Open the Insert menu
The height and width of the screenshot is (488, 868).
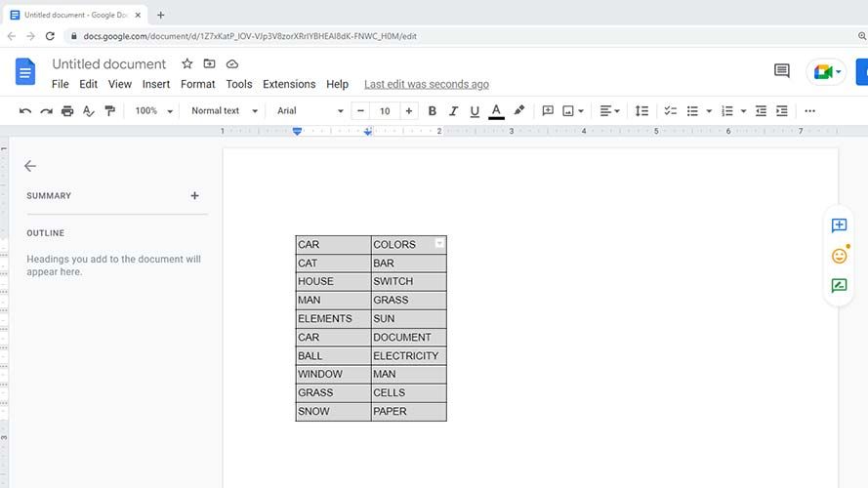point(156,84)
